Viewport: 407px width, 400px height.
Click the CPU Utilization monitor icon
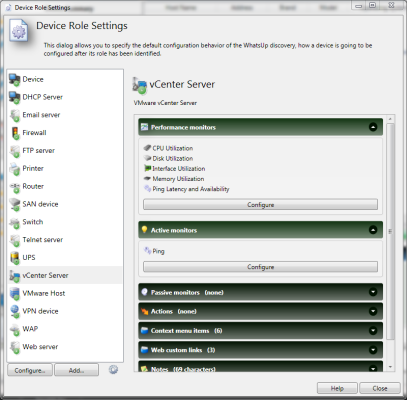click(x=147, y=148)
